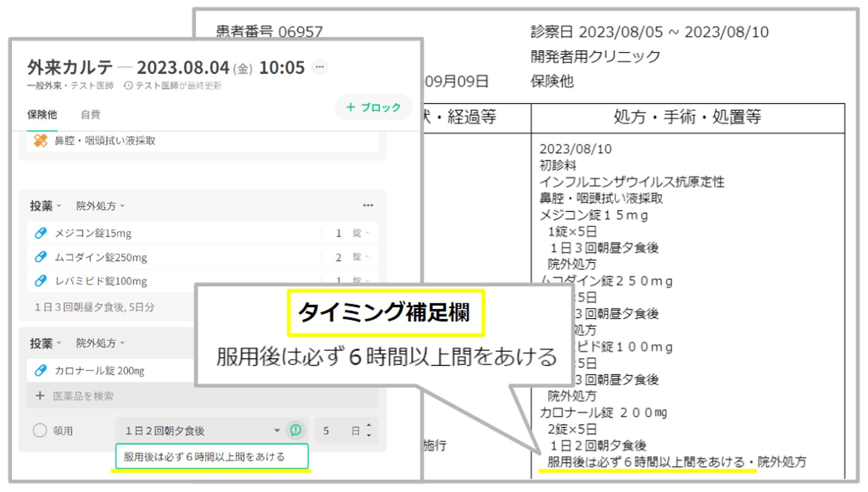Click the 医薬品を検索 add field

point(82,396)
